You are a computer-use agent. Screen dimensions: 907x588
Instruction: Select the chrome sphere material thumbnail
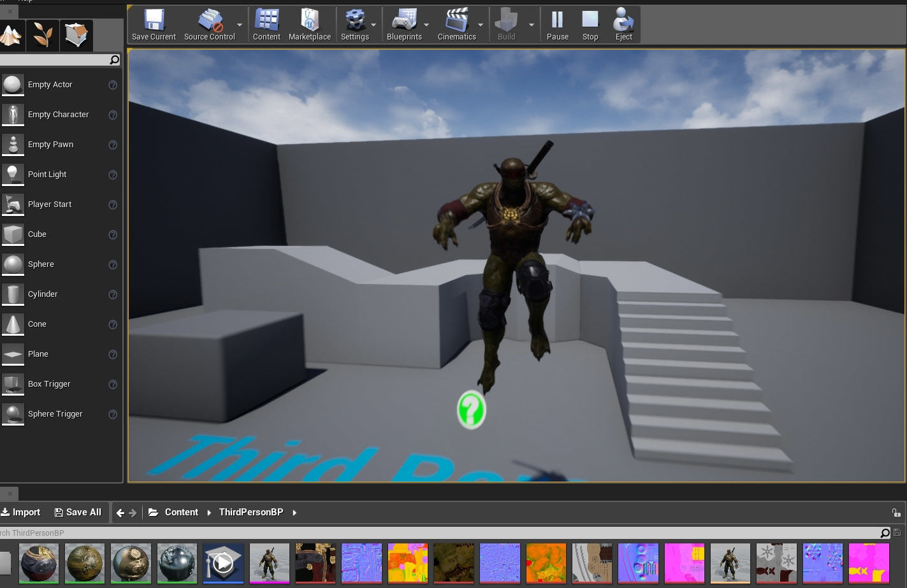(x=177, y=563)
